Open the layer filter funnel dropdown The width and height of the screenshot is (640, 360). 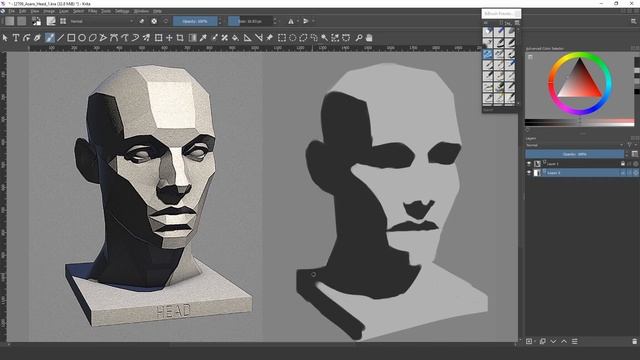pyautogui.click(x=631, y=145)
